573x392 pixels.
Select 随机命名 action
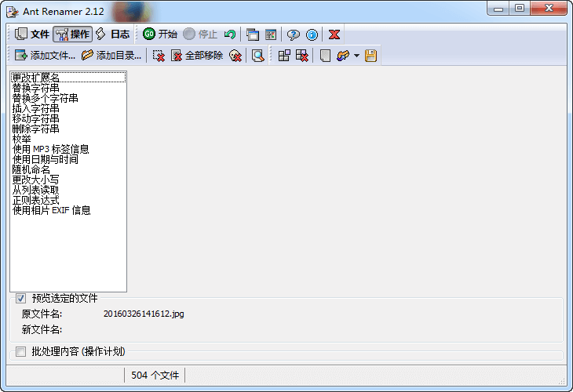(x=68, y=169)
